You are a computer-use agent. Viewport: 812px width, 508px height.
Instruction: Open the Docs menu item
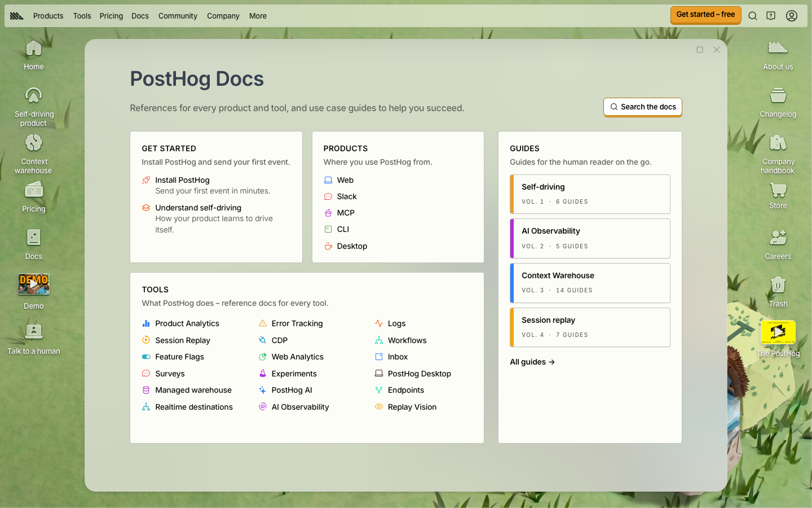[140, 16]
